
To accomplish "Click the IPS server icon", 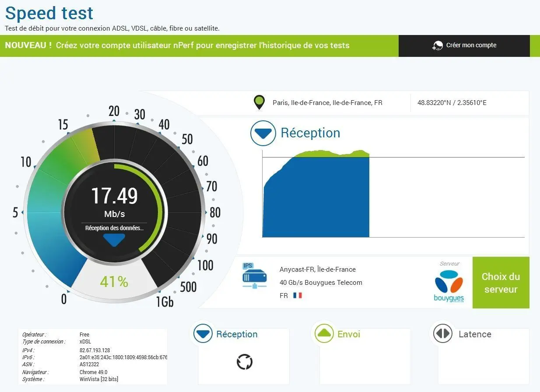I will 254,276.
